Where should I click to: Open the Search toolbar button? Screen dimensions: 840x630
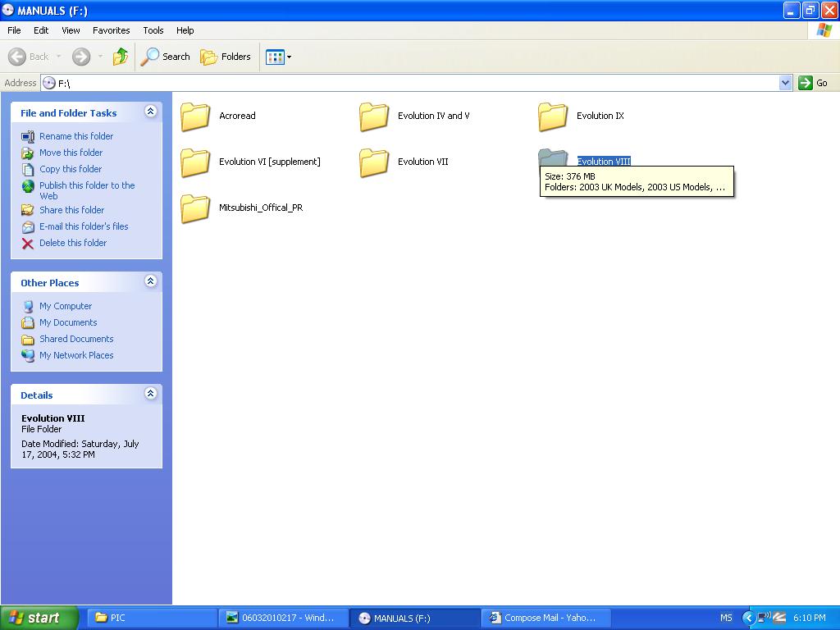[x=166, y=57]
